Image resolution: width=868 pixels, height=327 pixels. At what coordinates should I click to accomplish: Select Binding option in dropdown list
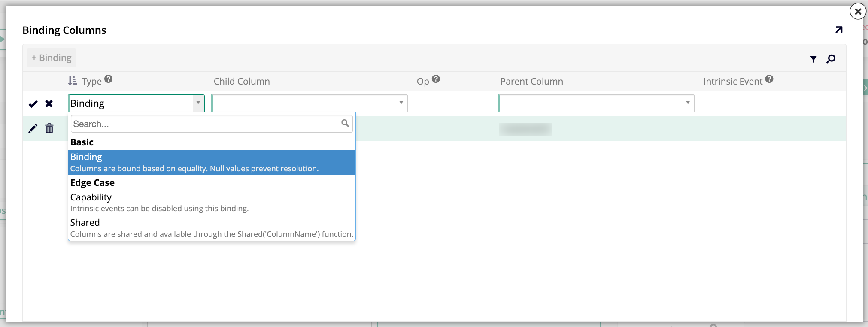[x=212, y=162]
